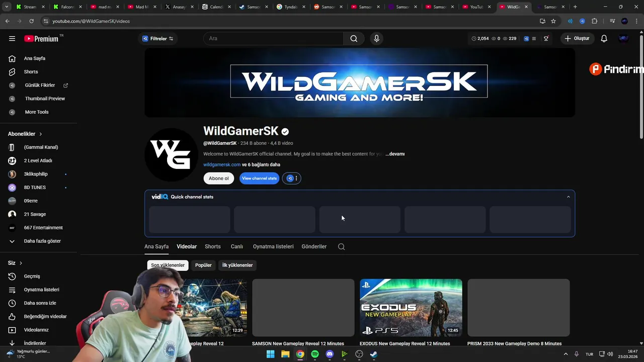Click View channel stats button
The width and height of the screenshot is (644, 362).
coord(259,178)
